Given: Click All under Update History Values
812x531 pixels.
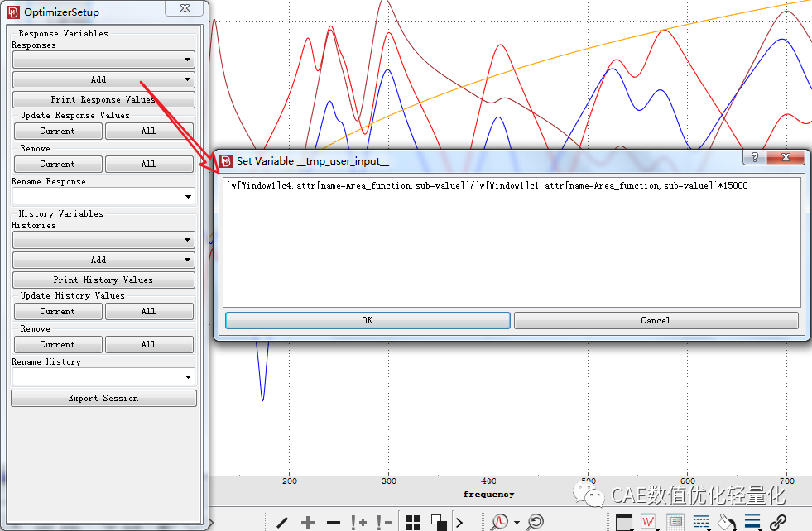Looking at the screenshot, I should pos(149,312).
